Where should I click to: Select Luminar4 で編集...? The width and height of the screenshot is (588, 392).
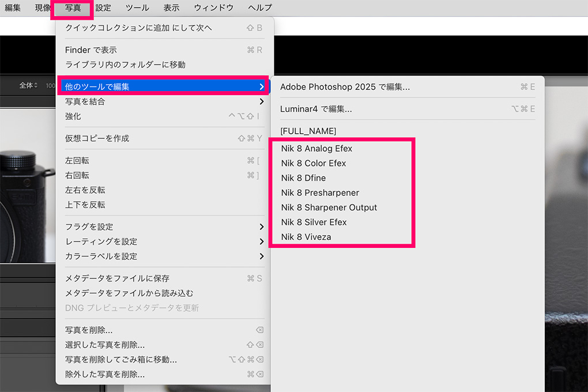pyautogui.click(x=408, y=109)
